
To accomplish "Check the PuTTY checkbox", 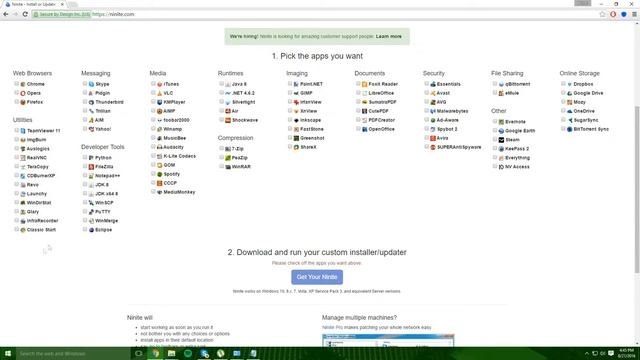I will pos(85,211).
